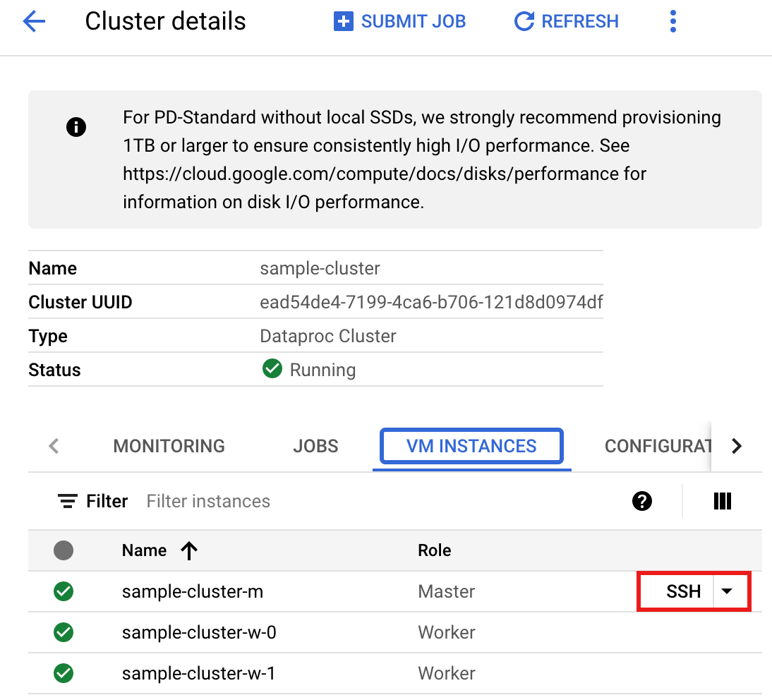Click the Filter icon above the instance list
This screenshot has width=772, height=700.
pos(67,501)
